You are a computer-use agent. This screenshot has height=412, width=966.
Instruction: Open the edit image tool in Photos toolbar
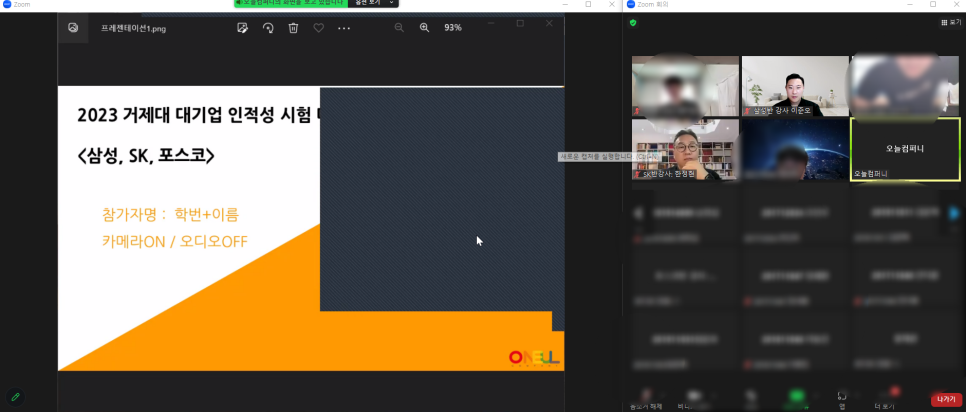[x=243, y=28]
